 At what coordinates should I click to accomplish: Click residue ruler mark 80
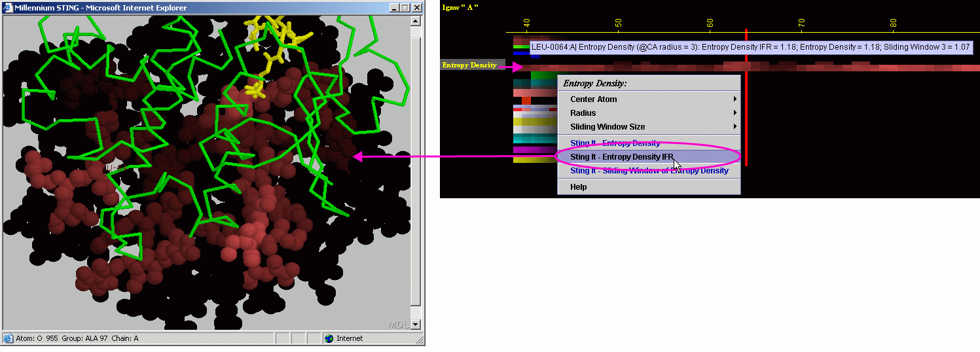click(x=894, y=23)
